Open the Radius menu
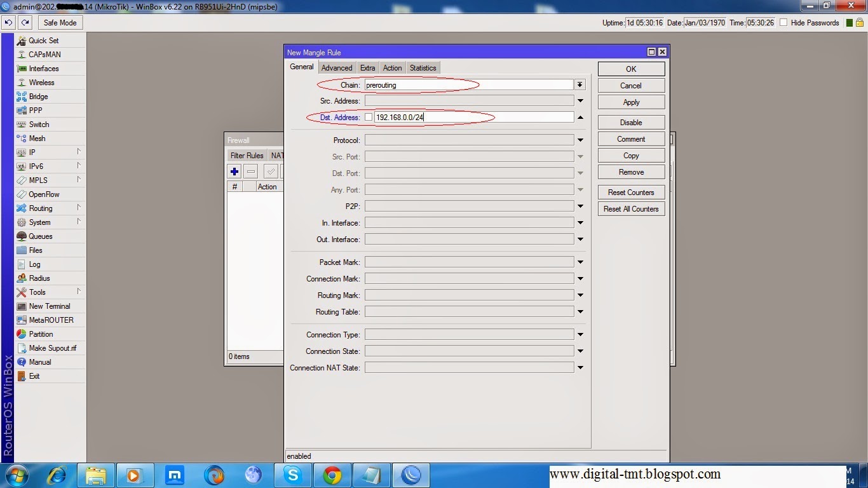 pos(50,278)
